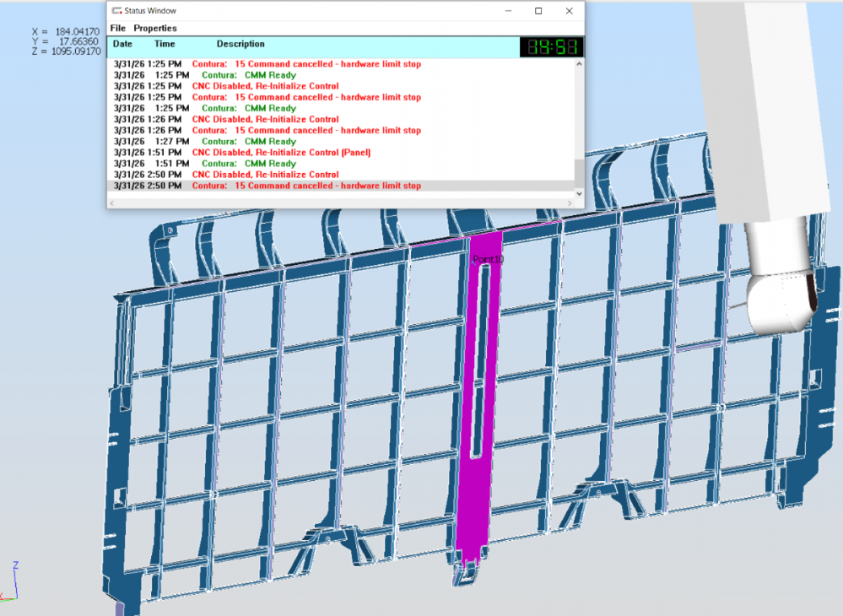Open the File menu
The image size is (843, 616).
[x=118, y=28]
